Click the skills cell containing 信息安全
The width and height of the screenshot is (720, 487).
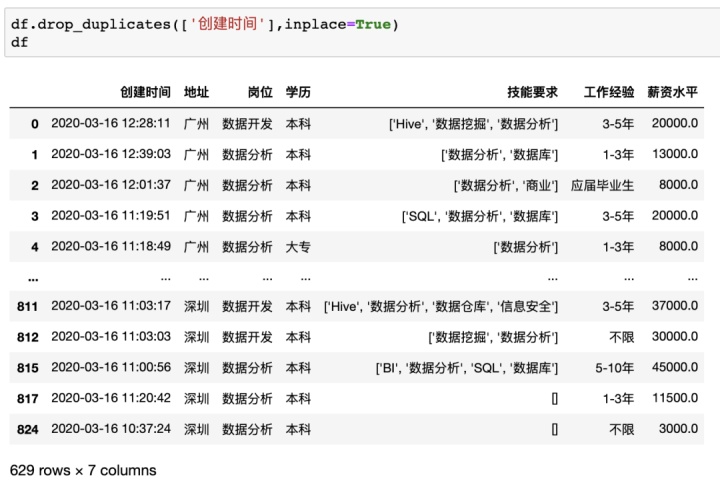pyautogui.click(x=441, y=306)
